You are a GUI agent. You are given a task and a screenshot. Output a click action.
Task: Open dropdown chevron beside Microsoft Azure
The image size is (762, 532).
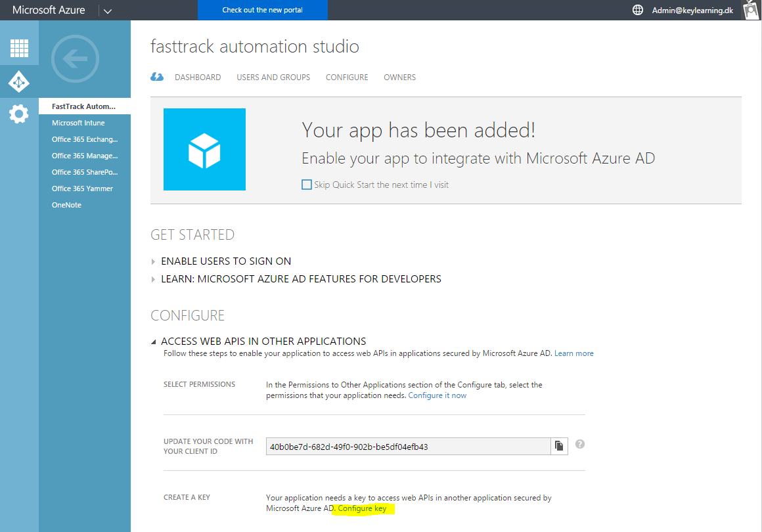click(x=108, y=11)
